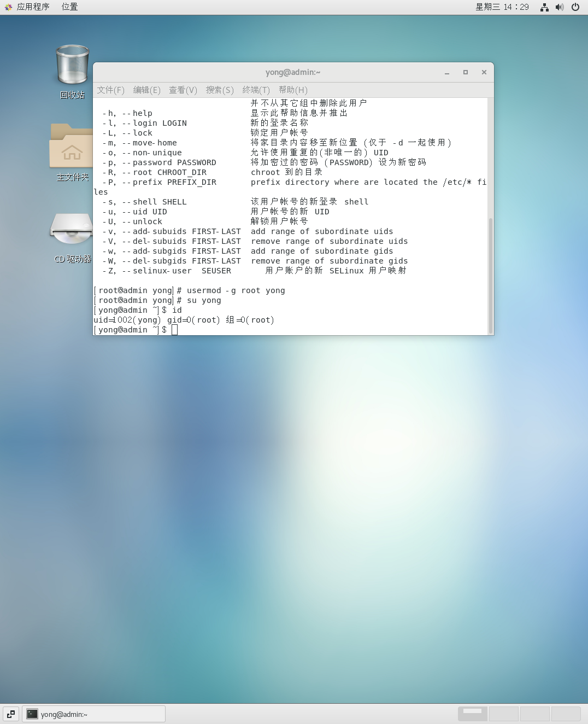Open the 文件(F) menu in terminal
The width and height of the screenshot is (588, 724).
coord(110,90)
